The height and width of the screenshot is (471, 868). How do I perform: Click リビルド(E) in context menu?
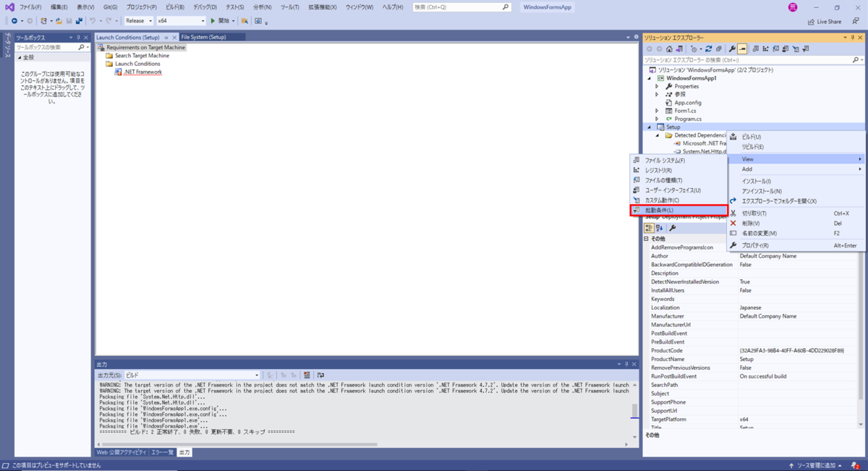pos(796,147)
